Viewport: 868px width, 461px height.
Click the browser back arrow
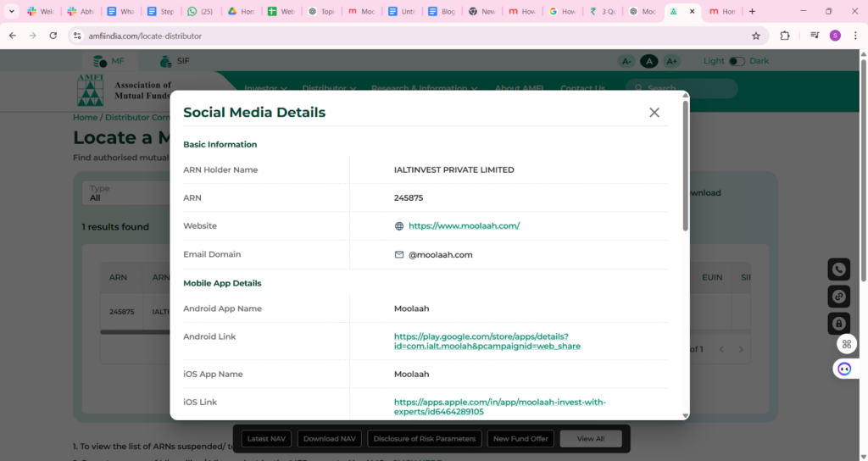pyautogui.click(x=13, y=36)
